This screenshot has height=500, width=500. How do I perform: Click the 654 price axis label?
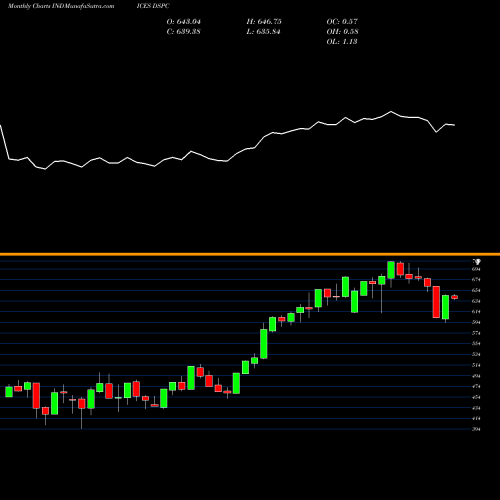(x=476, y=290)
